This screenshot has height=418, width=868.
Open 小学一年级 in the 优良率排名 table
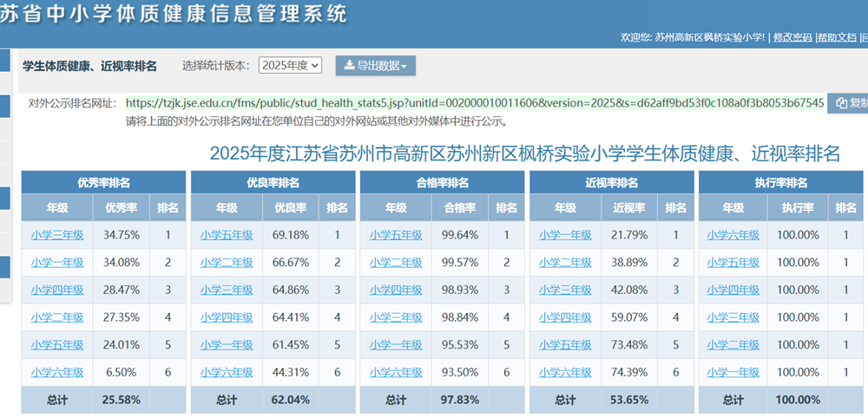[x=227, y=345]
